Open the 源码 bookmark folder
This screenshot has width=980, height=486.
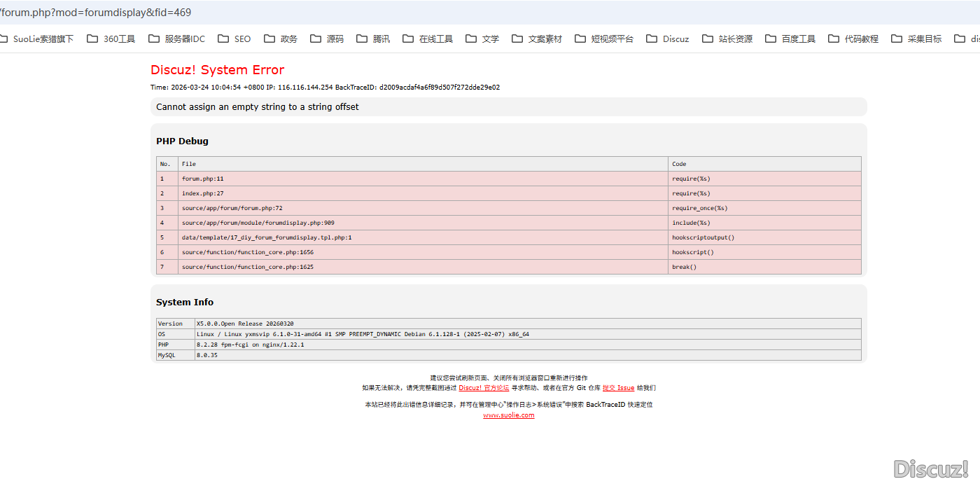[x=327, y=39]
